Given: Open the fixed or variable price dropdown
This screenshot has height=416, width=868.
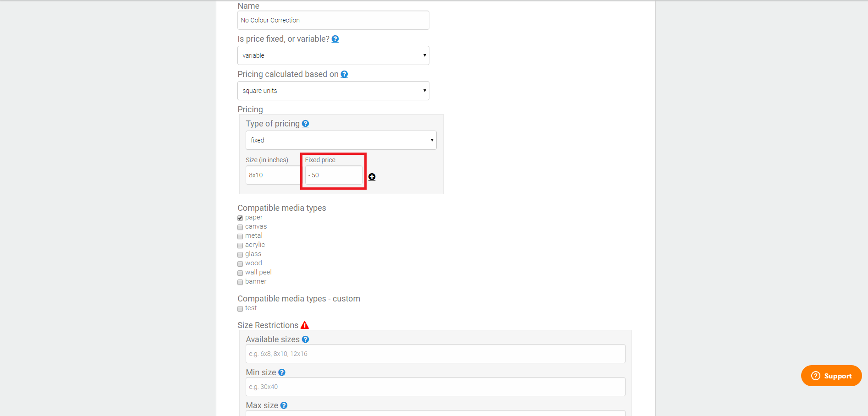Looking at the screenshot, I should (x=333, y=55).
